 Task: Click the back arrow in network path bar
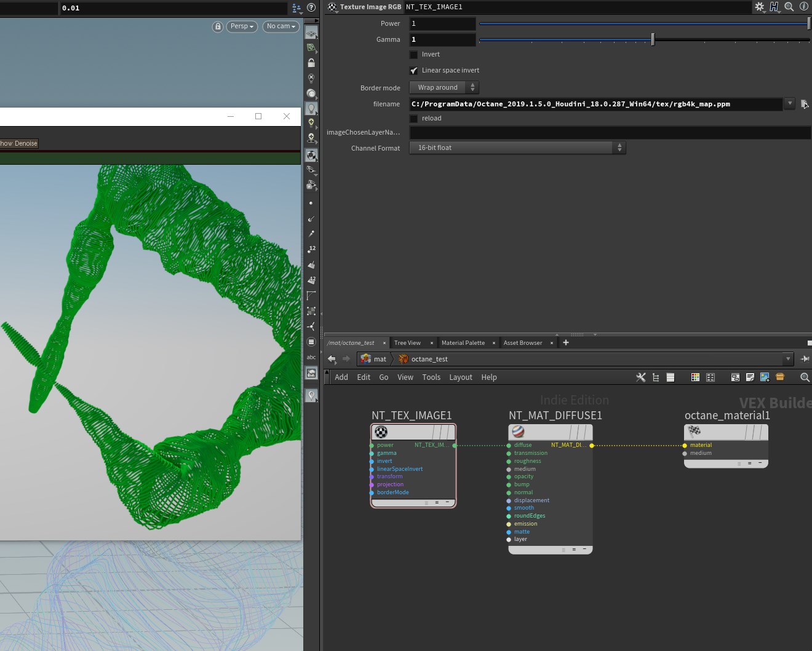pos(332,359)
